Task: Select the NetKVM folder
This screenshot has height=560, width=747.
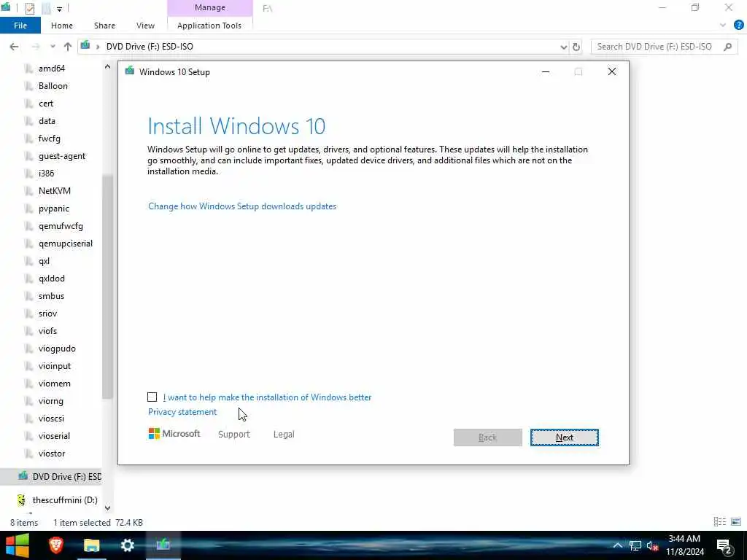Action: point(54,190)
